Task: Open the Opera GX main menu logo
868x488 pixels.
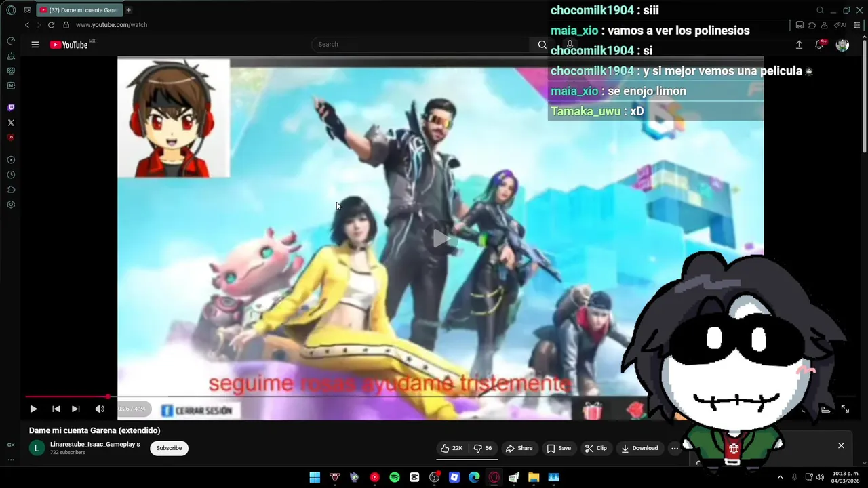Action: 11,10
